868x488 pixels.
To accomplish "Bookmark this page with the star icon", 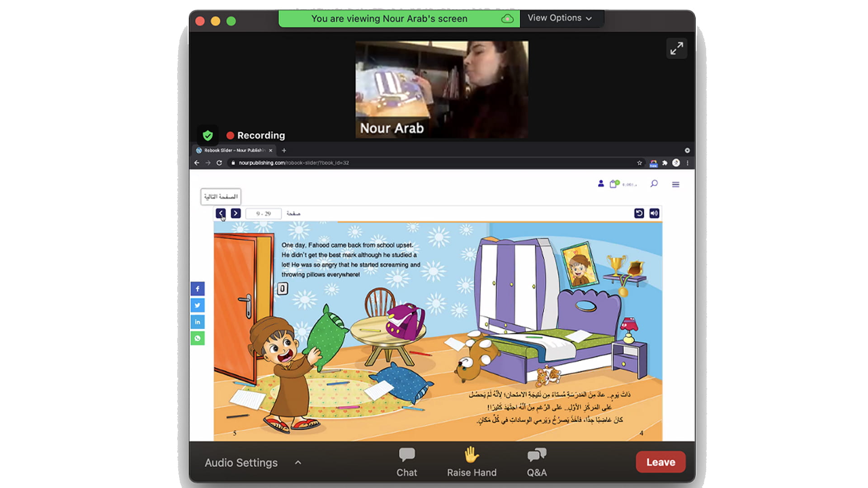I will [x=639, y=163].
